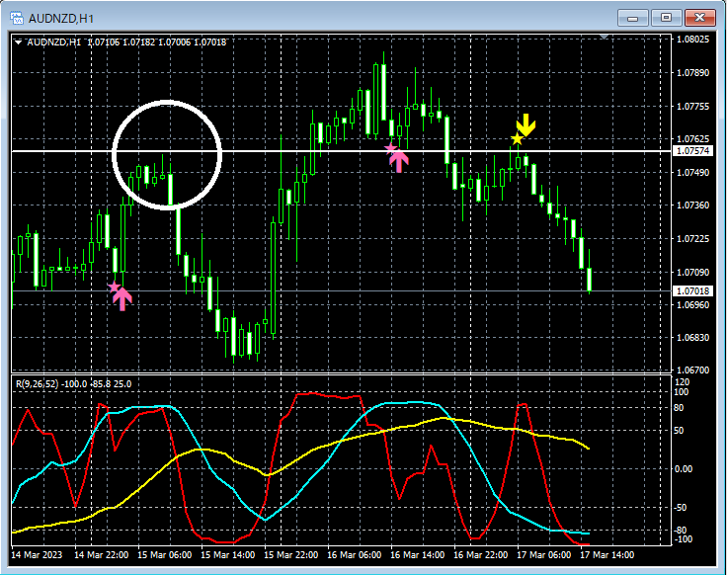Click the R(9,26,52) indicator label
This screenshot has width=728, height=575.
coord(73,384)
